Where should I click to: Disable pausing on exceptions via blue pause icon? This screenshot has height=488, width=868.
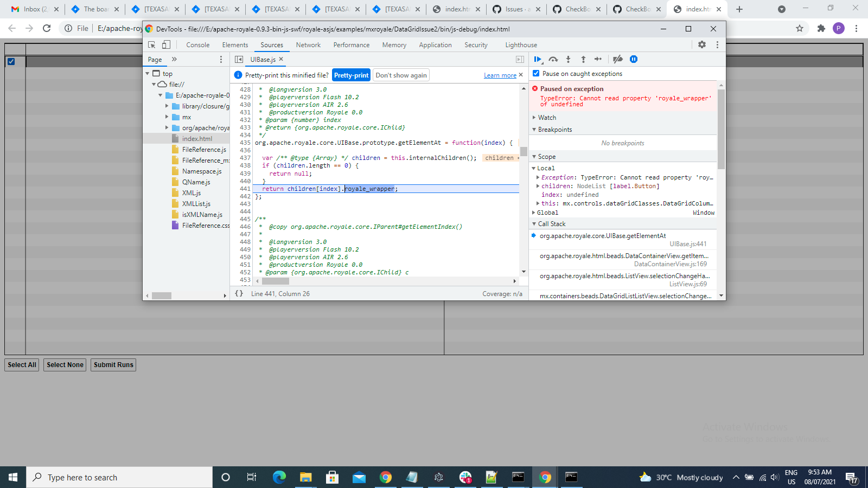coord(634,59)
